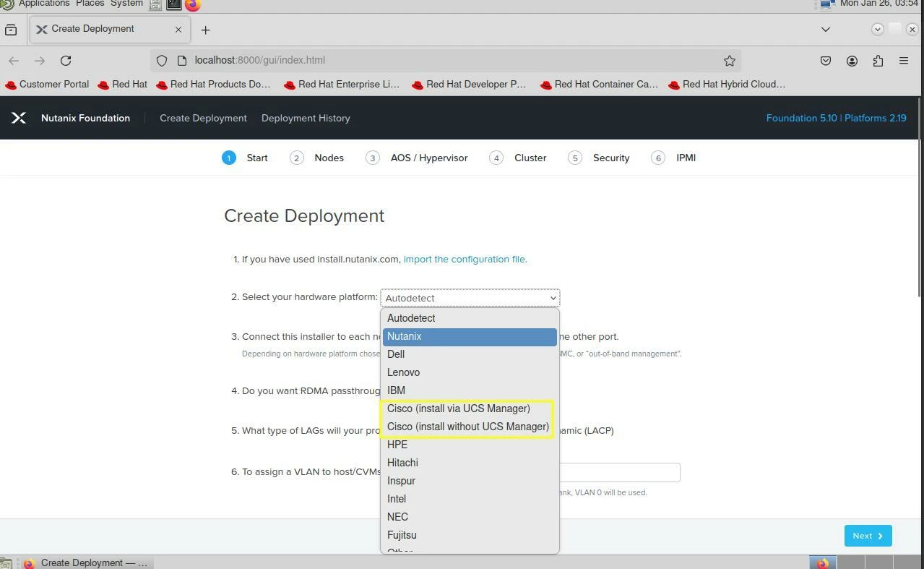Open terminal launcher in top panel
Viewport: 924px width, 569px height.
(x=174, y=4)
